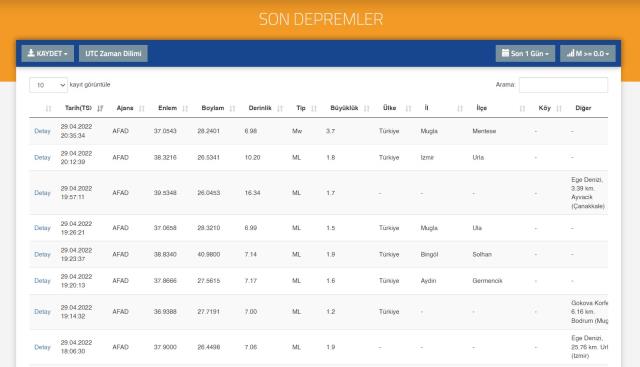Viewport: 640px width, 367px height.
Task: Open Detay link for 19:20:13 Aydın Germencik quake
Action: tap(42, 281)
